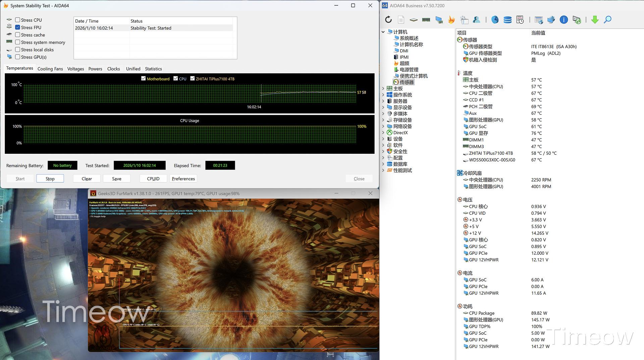The width and height of the screenshot is (644, 360).
Task: Select 系统概述 in the tree
Action: pos(409,38)
